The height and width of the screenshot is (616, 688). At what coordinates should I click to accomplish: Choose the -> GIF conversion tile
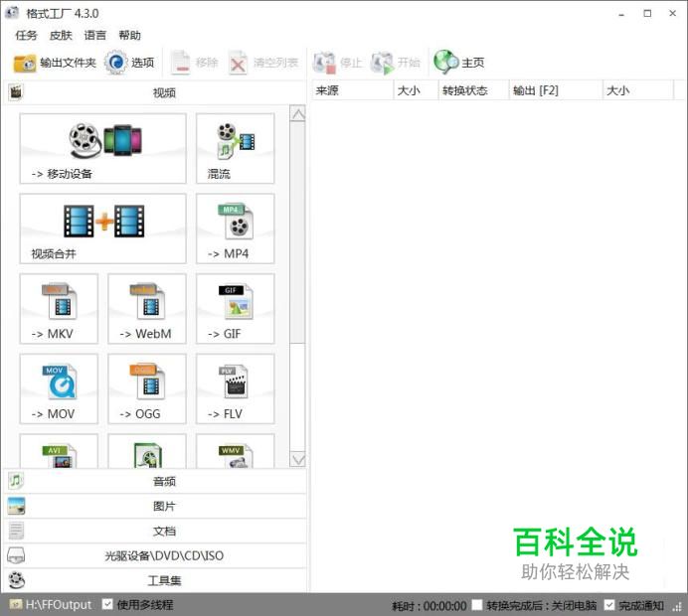(236, 309)
